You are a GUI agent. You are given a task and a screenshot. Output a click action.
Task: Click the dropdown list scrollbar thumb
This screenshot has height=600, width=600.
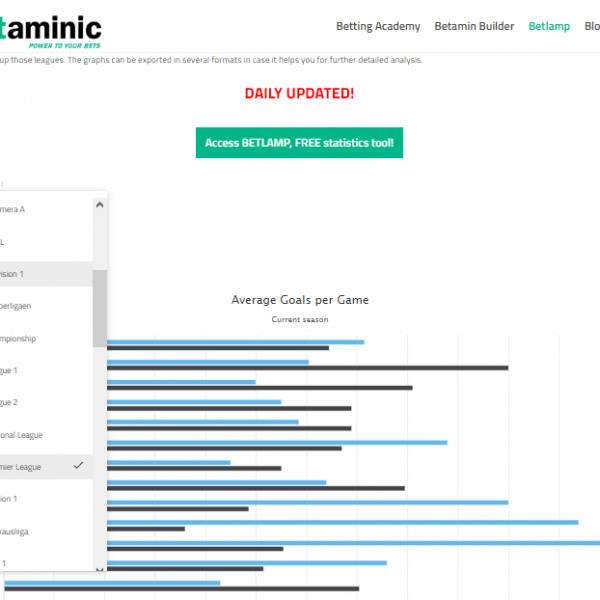(x=99, y=308)
